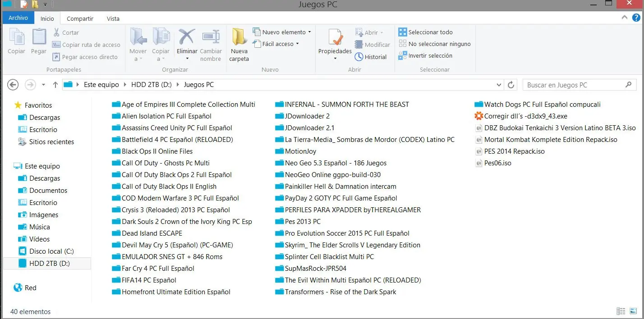Open recent locations dropdown arrow

[43, 85]
